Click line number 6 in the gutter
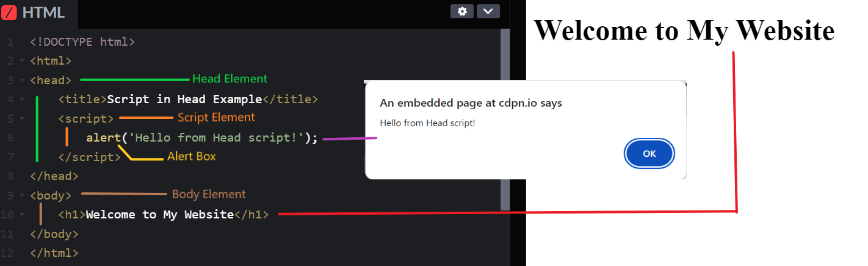This screenshot has height=266, width=868. [x=10, y=138]
